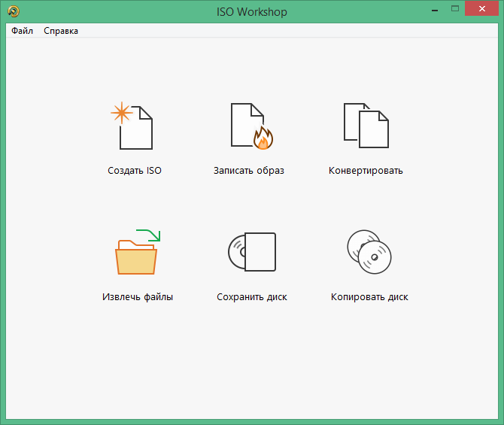Image resolution: width=504 pixels, height=425 pixels.
Task: Open the Создать ISO document icon
Action: coord(135,127)
